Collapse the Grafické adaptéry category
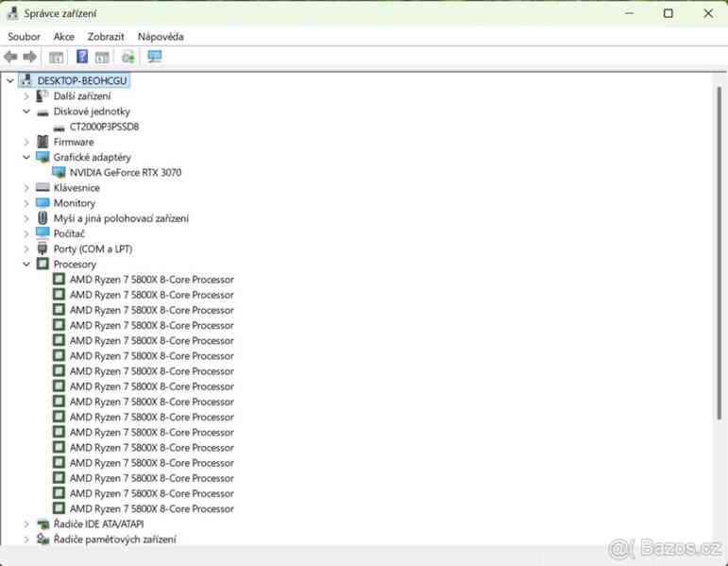The height and width of the screenshot is (566, 728). pyautogui.click(x=26, y=157)
